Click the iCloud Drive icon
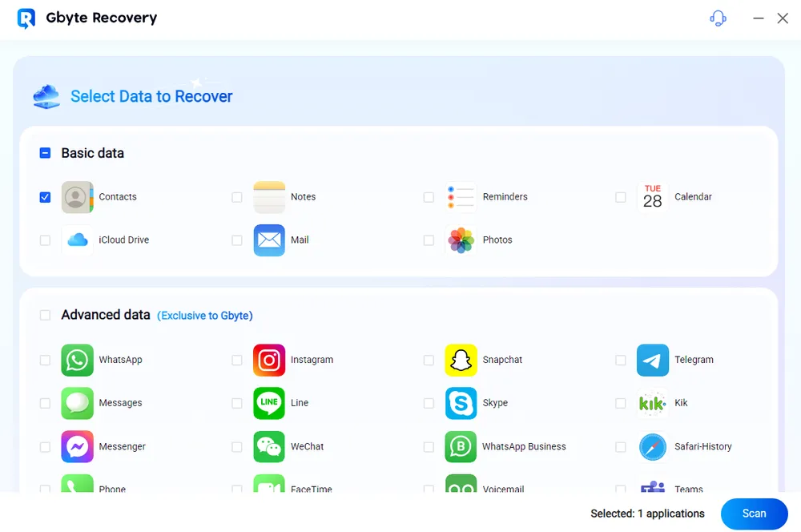801x532 pixels. click(x=77, y=240)
